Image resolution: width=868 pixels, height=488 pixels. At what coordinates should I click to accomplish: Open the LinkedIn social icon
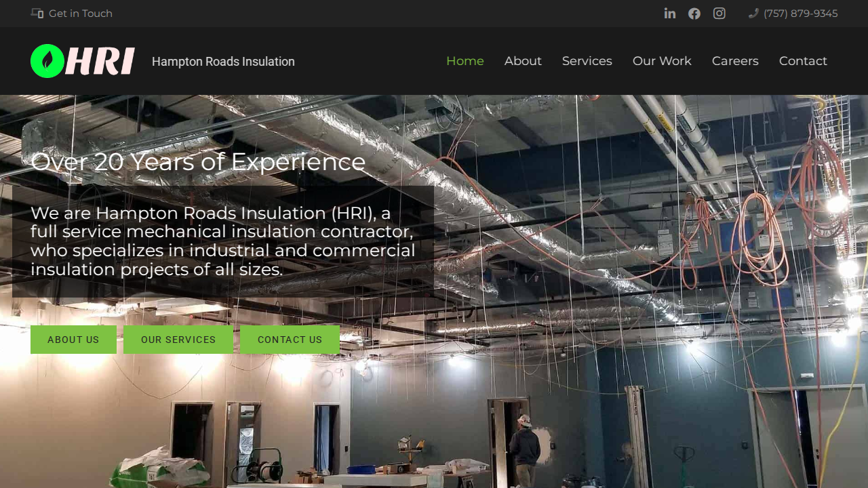[670, 14]
